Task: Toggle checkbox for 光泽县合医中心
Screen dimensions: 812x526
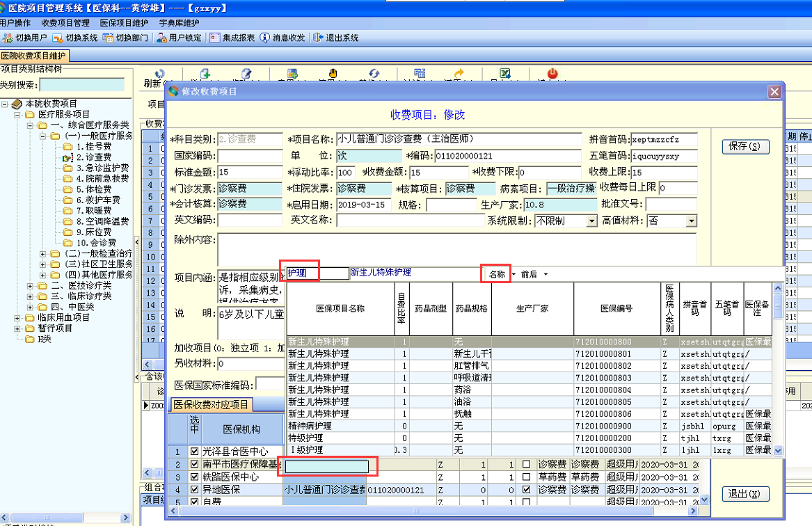Action: click(x=195, y=451)
